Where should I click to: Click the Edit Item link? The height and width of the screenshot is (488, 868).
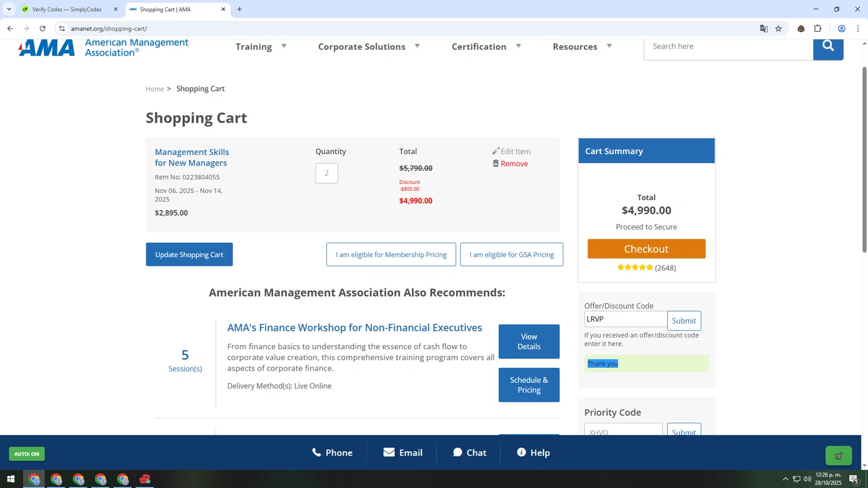click(x=516, y=151)
